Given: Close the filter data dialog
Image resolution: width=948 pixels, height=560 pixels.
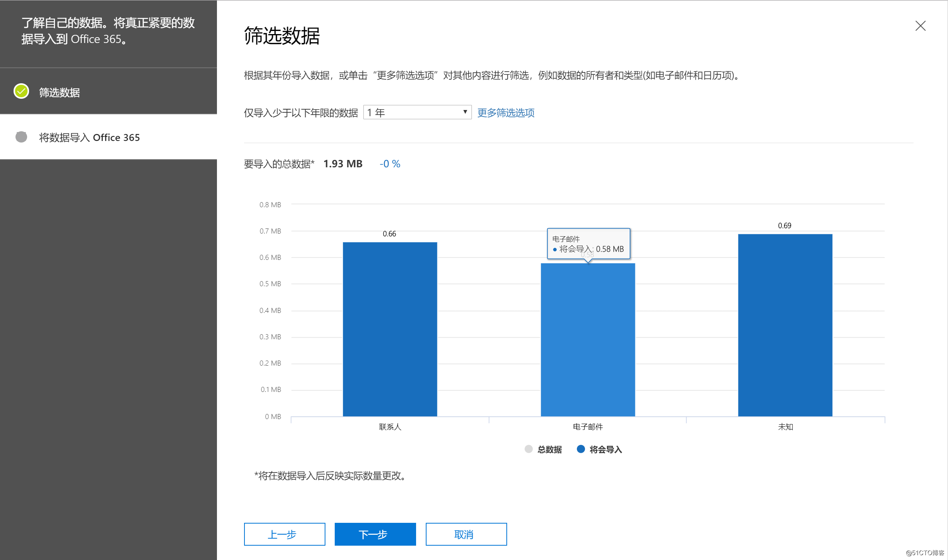Looking at the screenshot, I should [x=920, y=26].
